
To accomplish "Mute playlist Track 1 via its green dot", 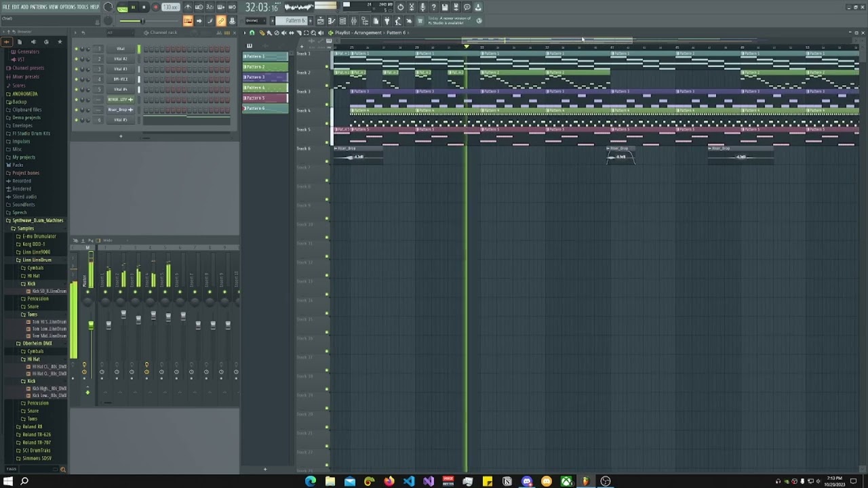I will point(327,66).
